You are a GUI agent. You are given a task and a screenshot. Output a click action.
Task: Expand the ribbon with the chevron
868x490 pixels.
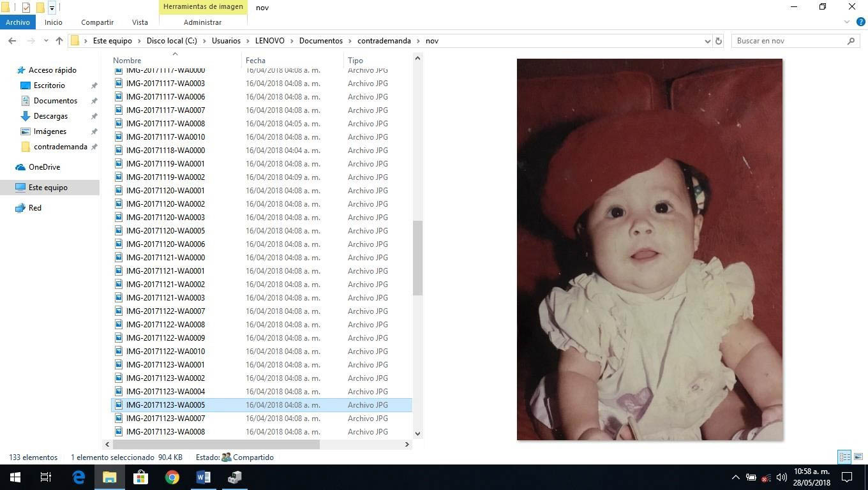(x=848, y=22)
